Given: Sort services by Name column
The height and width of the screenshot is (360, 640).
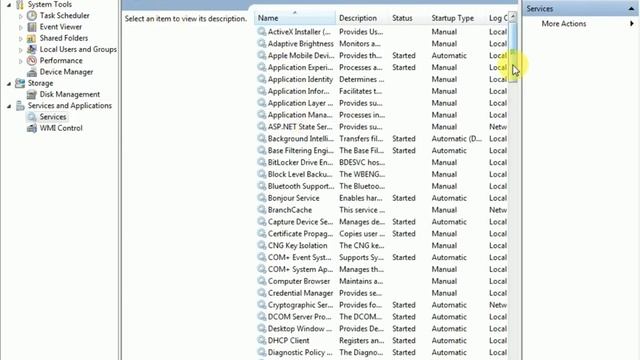Looking at the screenshot, I should (x=295, y=18).
